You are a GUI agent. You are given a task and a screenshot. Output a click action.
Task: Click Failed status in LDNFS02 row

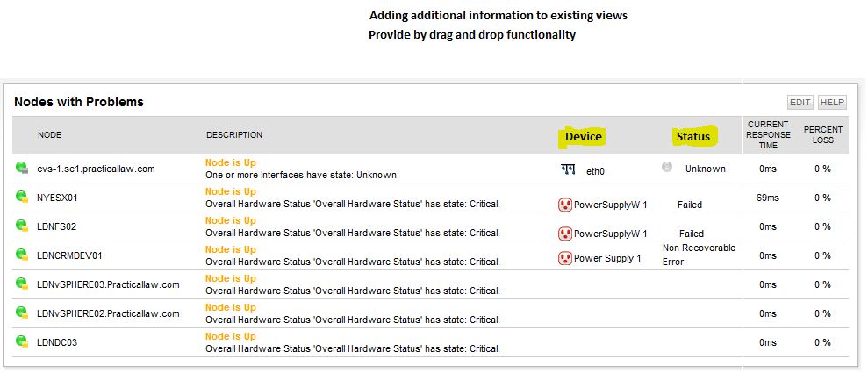click(x=692, y=234)
